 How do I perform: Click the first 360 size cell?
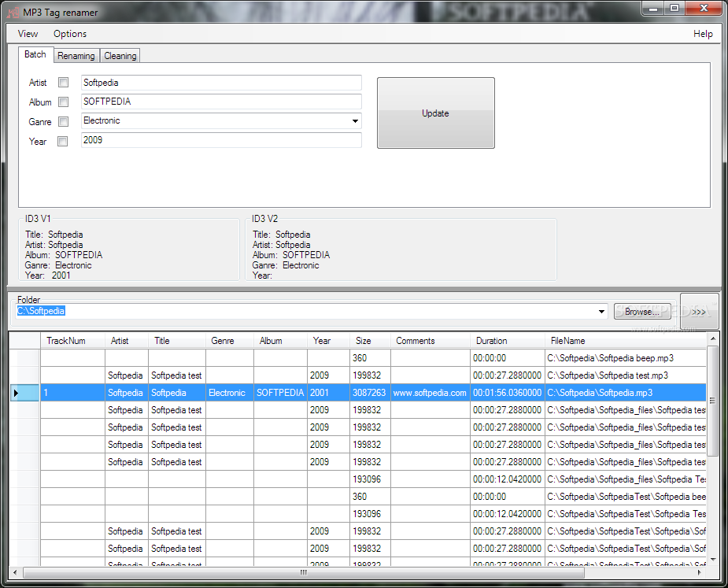[370, 358]
